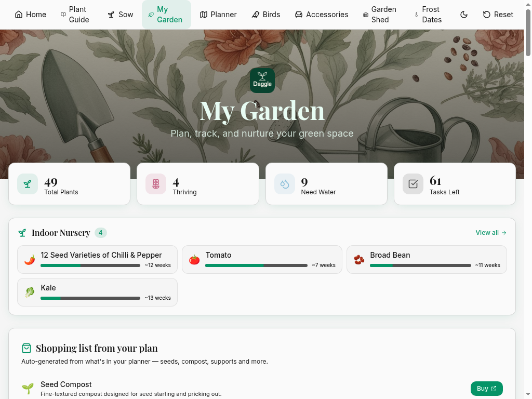
Task: Click the Tasks Left checkbox icon
Action: (x=413, y=184)
